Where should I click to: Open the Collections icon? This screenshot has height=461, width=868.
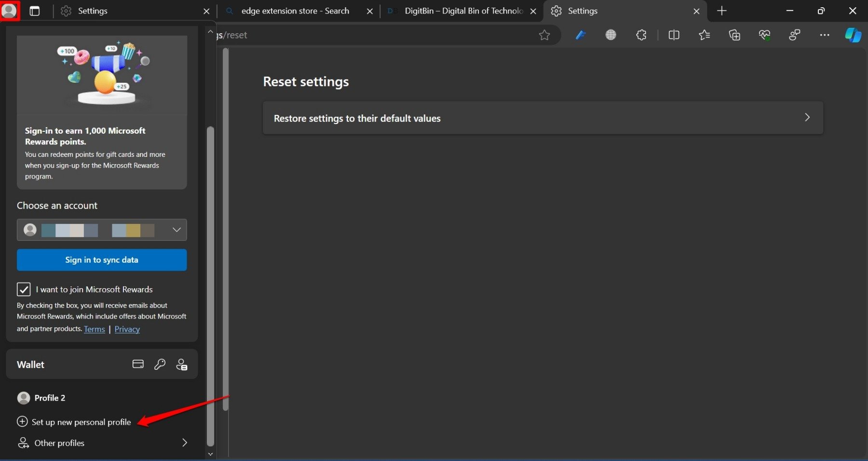734,35
